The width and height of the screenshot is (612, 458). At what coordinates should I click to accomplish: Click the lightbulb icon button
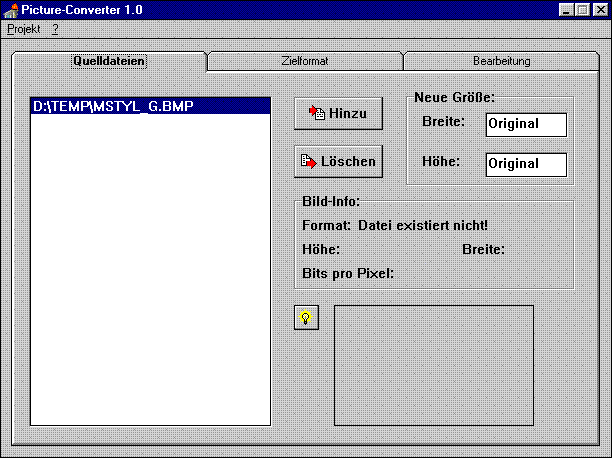coord(306,318)
